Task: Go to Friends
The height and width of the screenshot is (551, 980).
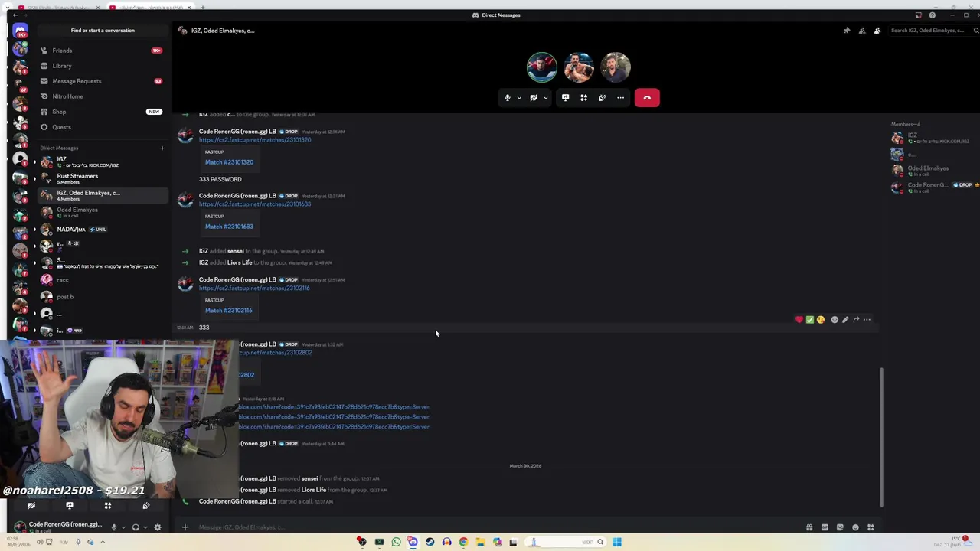Action: pos(102,51)
